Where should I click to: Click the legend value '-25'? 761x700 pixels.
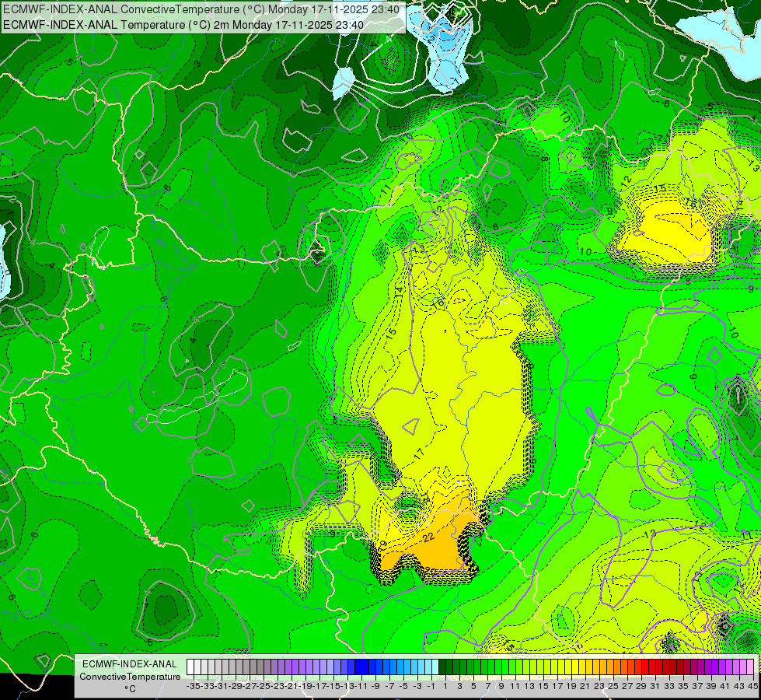(x=264, y=686)
